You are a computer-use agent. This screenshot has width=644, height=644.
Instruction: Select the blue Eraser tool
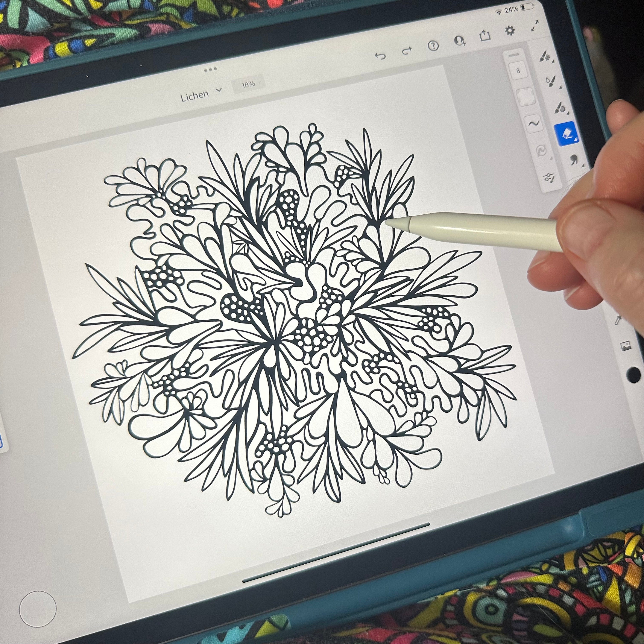click(566, 134)
